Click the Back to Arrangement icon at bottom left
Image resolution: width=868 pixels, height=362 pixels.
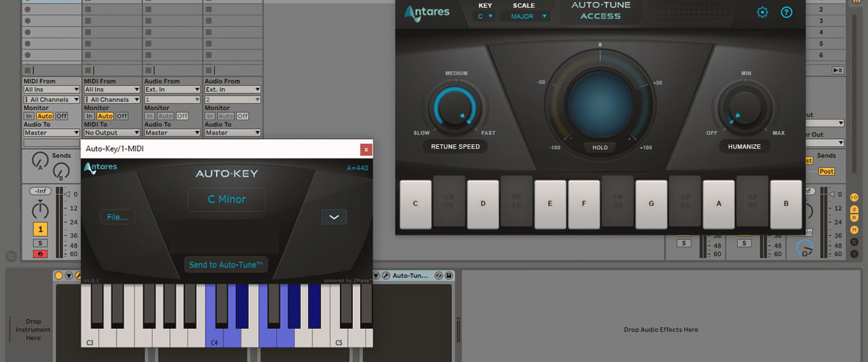click(10, 256)
